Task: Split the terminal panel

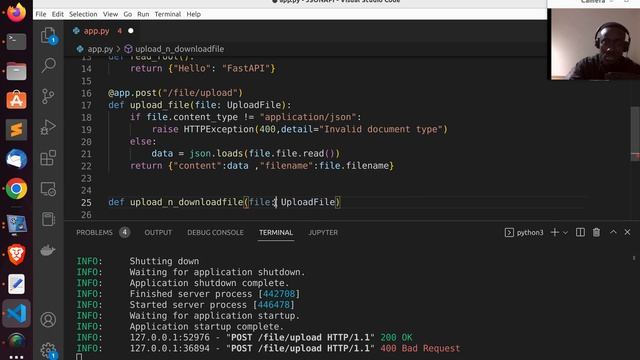Action: point(580,232)
